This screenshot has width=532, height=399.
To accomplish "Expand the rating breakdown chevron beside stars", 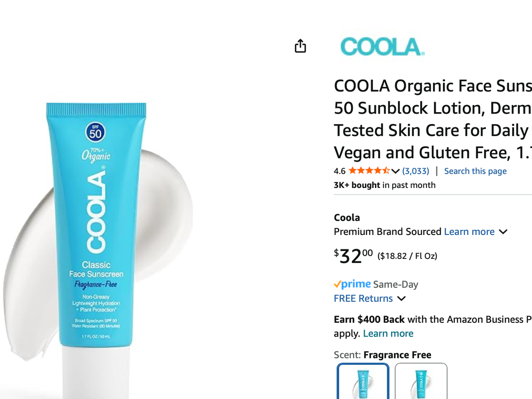I will (395, 172).
